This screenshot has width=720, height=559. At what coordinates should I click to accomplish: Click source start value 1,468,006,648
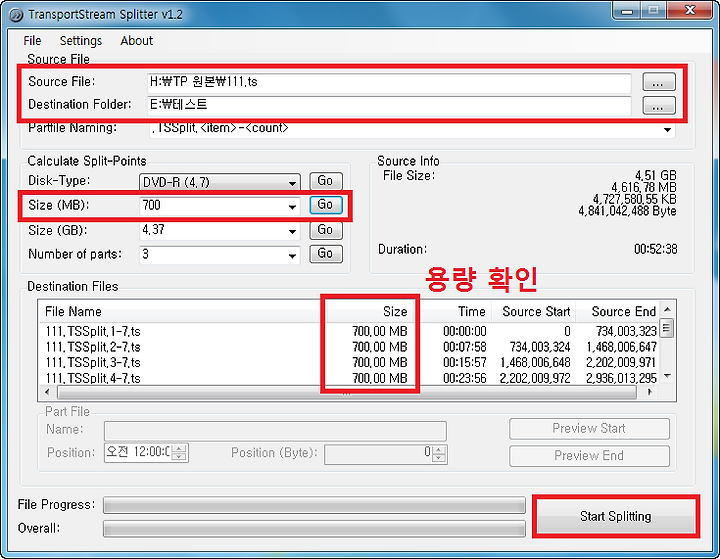click(x=535, y=363)
